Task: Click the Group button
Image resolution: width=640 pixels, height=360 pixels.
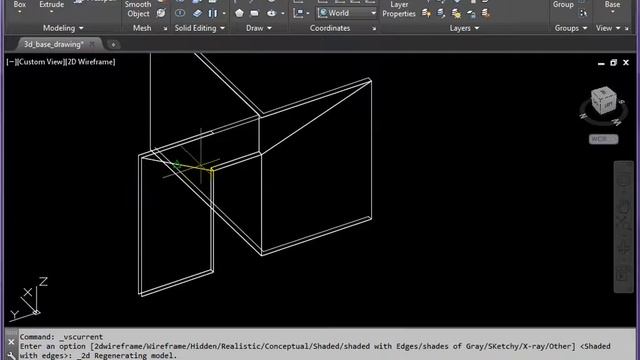Action: [x=563, y=4]
